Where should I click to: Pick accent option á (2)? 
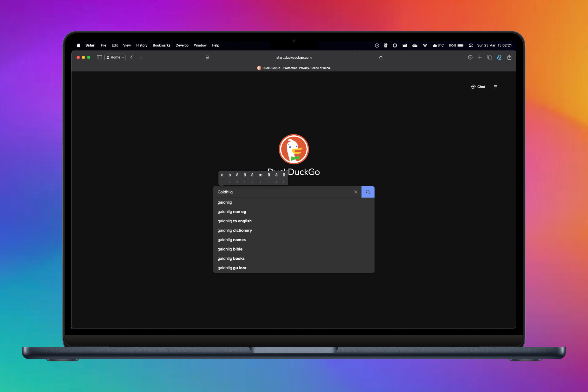[x=230, y=178]
